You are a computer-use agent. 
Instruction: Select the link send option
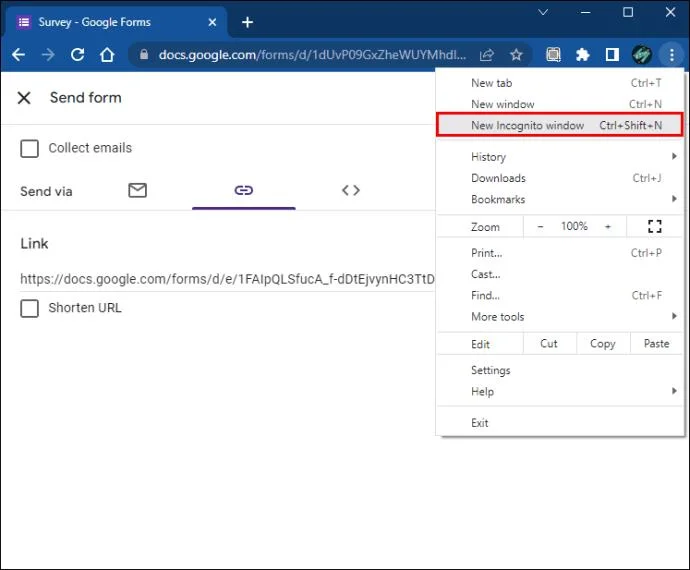(x=244, y=190)
